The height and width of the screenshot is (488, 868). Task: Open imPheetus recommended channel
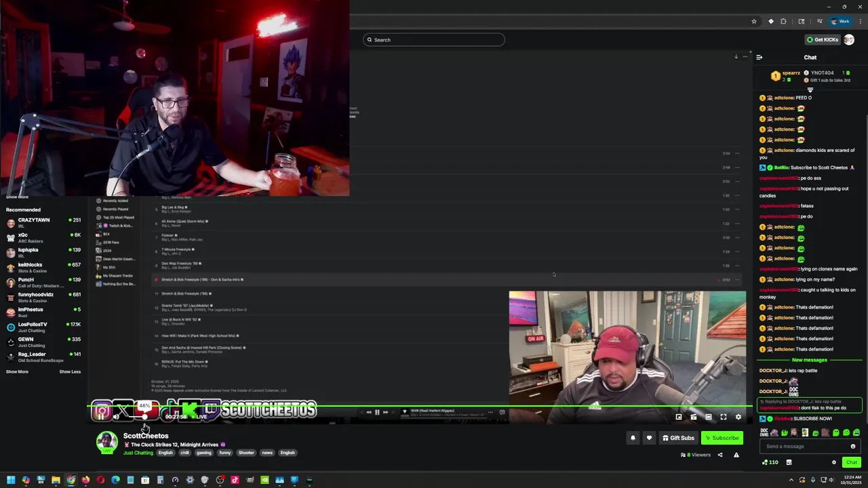(43, 312)
